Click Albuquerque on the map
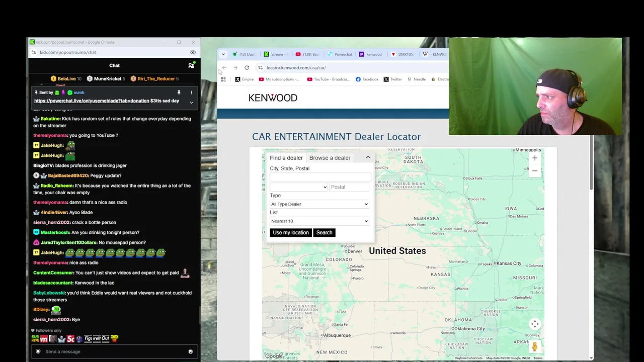This screenshot has height=362, width=644. (x=337, y=335)
